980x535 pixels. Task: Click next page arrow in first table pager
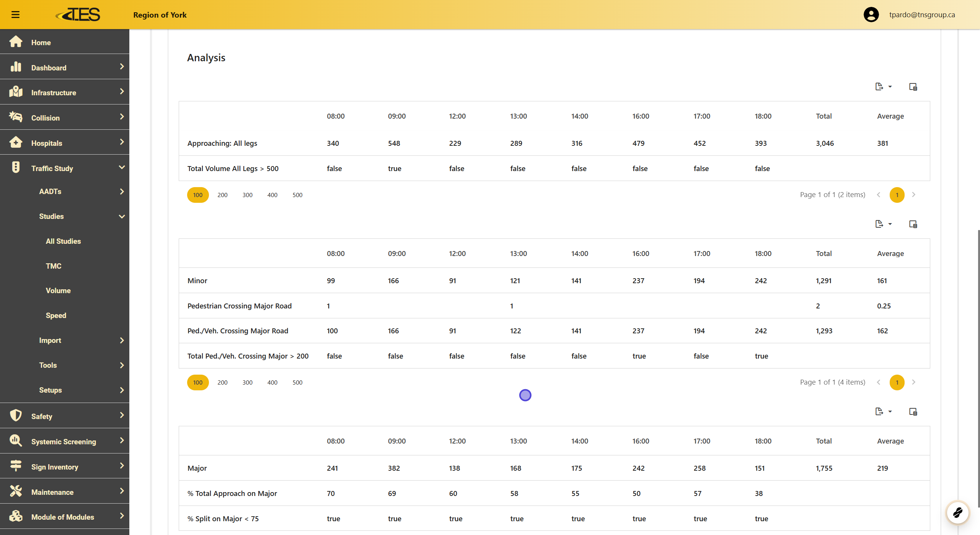pyautogui.click(x=914, y=195)
